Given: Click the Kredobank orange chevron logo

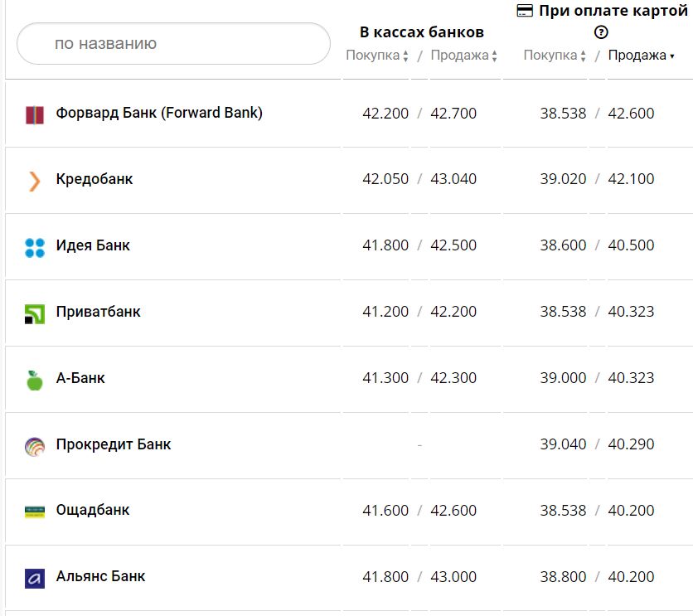Looking at the screenshot, I should click(34, 181).
